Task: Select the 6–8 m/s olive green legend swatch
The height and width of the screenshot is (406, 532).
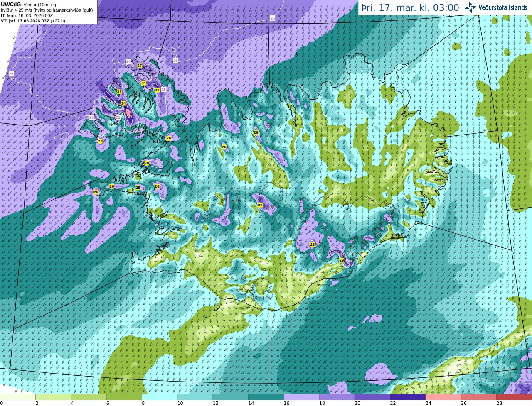Action: 124,397
